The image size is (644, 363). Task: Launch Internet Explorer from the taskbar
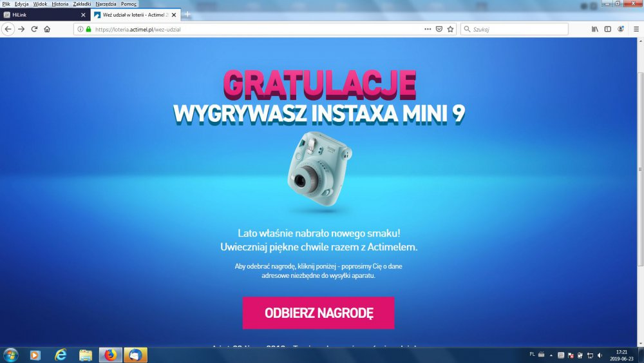61,355
